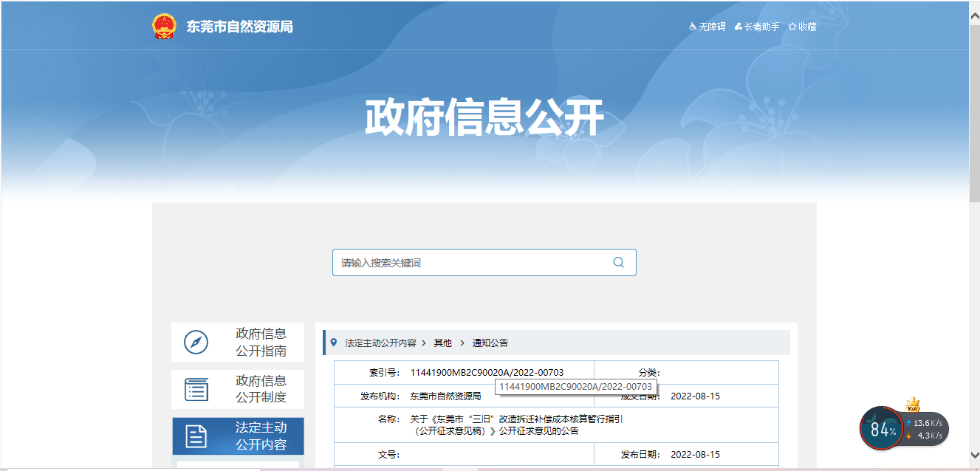Click the location pin breadcrumb icon
This screenshot has width=980, height=471.
click(334, 343)
